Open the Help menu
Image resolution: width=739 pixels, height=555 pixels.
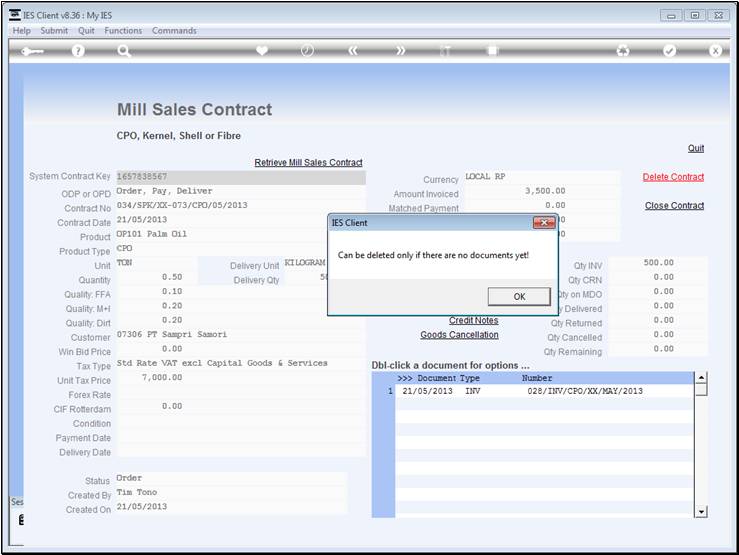point(21,31)
